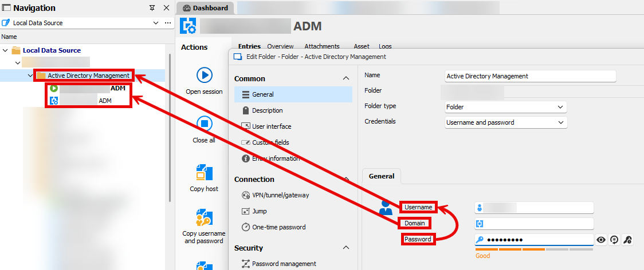
Task: Reveal password with the eye icon
Action: point(601,240)
